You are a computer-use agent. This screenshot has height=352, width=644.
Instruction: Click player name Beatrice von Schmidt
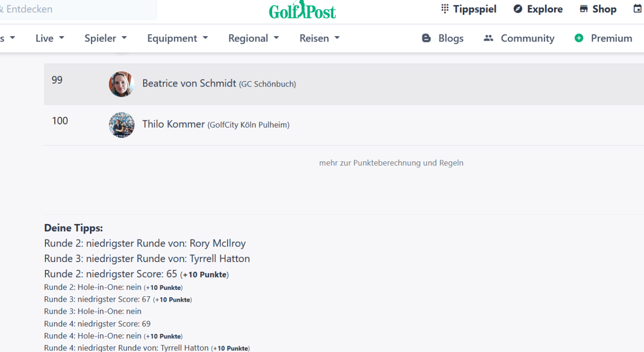189,83
